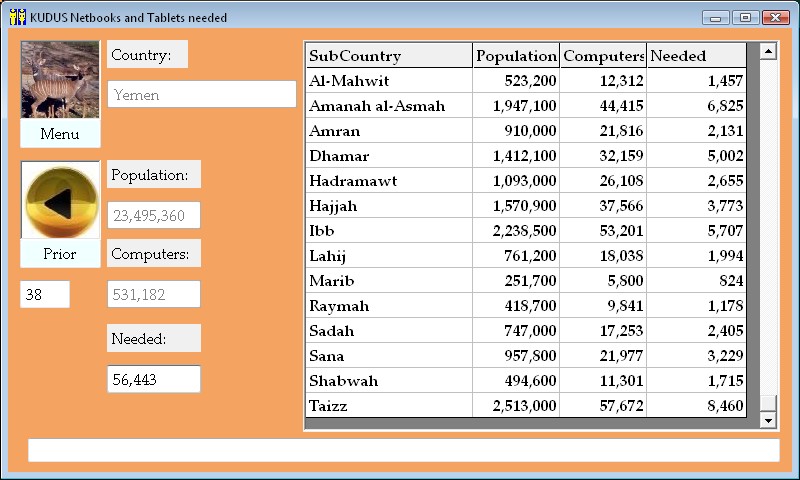The image size is (800, 480).
Task: Click the Country field showing Yemen
Action: 202,94
